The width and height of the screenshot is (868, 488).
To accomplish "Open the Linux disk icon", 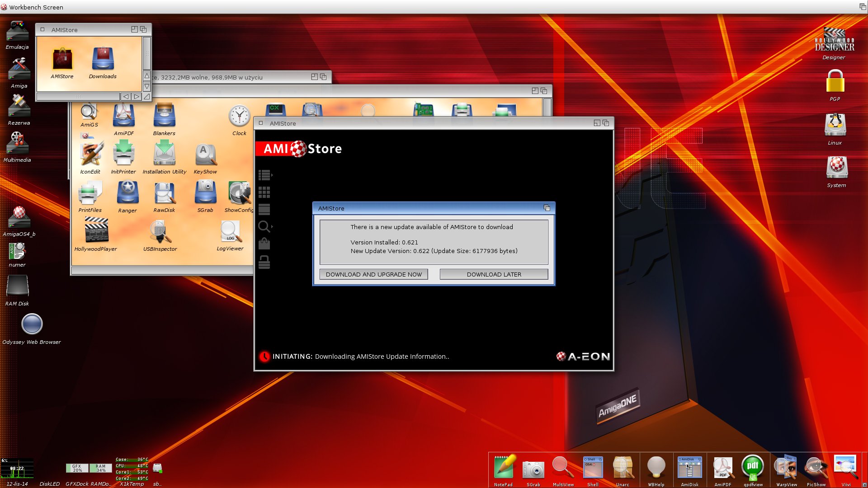I will pos(835,129).
